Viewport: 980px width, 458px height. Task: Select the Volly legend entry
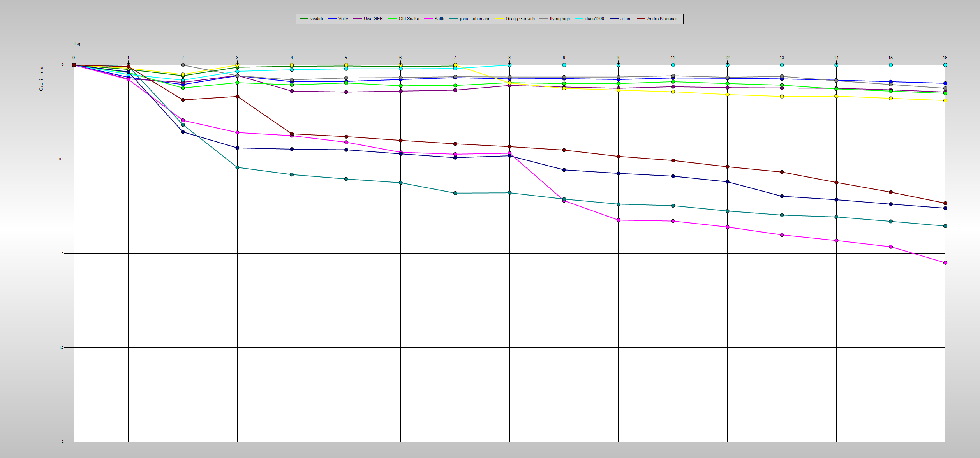tap(338, 19)
